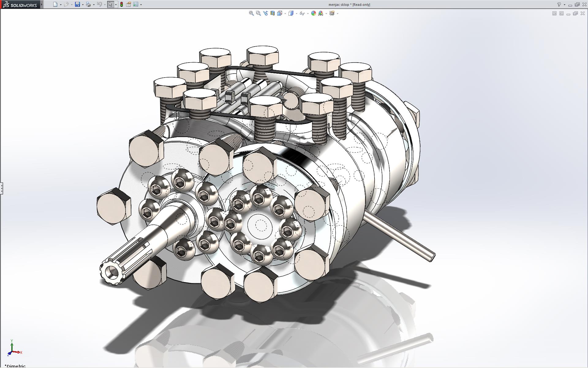This screenshot has width=588, height=368.
Task: Expand View Orientation dropdown arrow
Action: point(285,13)
